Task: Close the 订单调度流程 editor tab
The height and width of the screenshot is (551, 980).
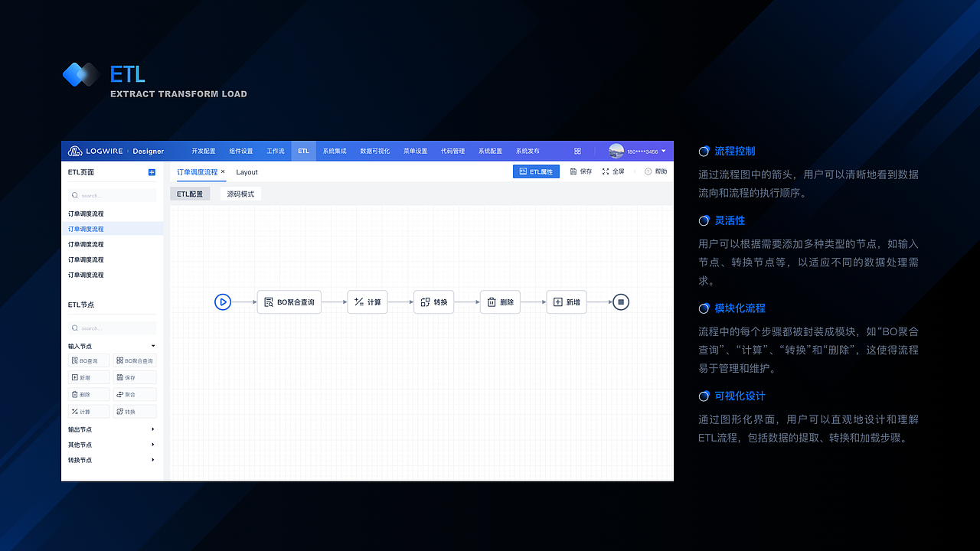Action: click(223, 172)
